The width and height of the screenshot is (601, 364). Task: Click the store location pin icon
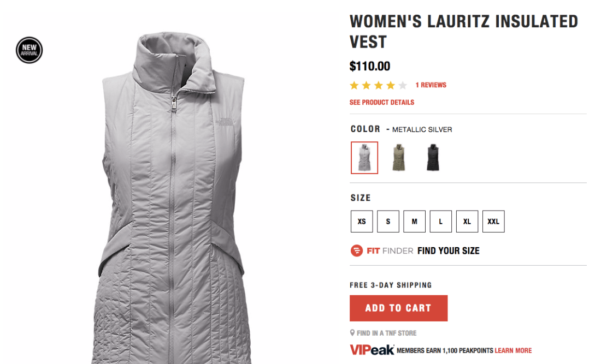pyautogui.click(x=352, y=332)
